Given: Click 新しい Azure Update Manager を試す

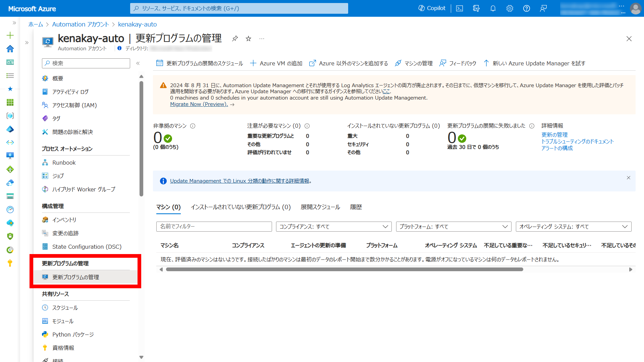Looking at the screenshot, I should click(534, 63).
